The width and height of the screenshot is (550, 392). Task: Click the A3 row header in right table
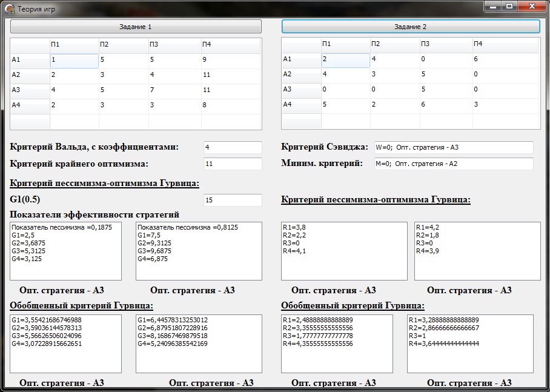click(x=302, y=90)
